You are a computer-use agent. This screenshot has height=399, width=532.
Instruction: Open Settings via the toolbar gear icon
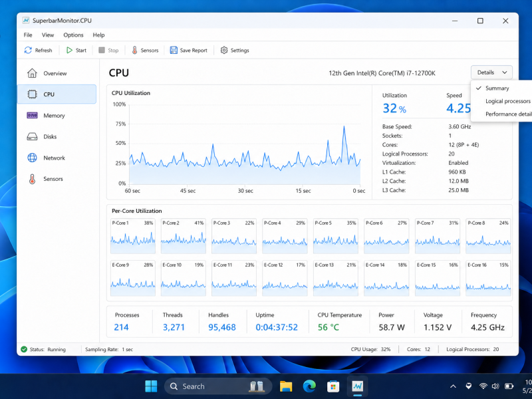click(x=224, y=51)
